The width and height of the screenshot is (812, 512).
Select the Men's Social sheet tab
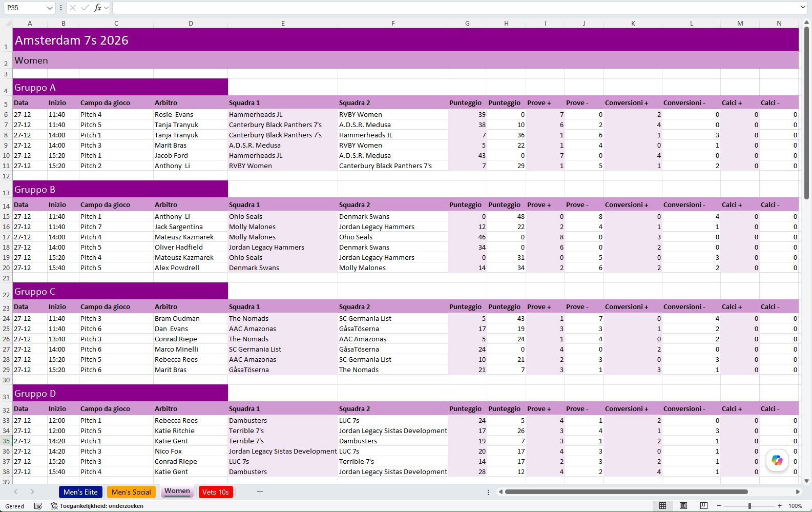tap(131, 492)
